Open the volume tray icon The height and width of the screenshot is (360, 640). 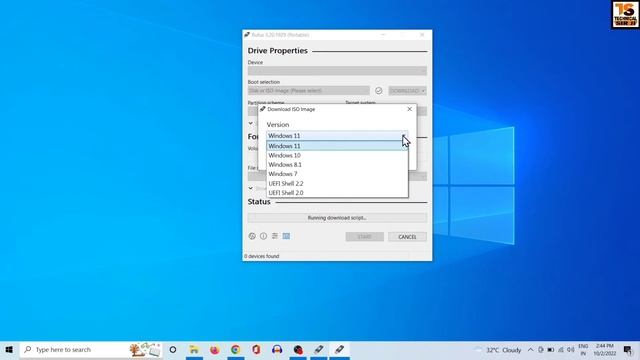[x=571, y=350]
